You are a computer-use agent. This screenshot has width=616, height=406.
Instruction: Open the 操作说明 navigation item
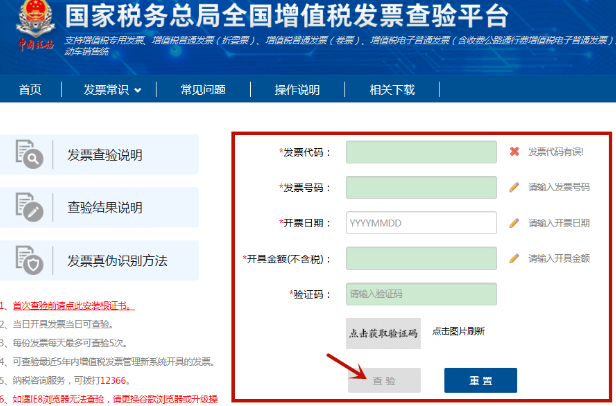tap(297, 90)
